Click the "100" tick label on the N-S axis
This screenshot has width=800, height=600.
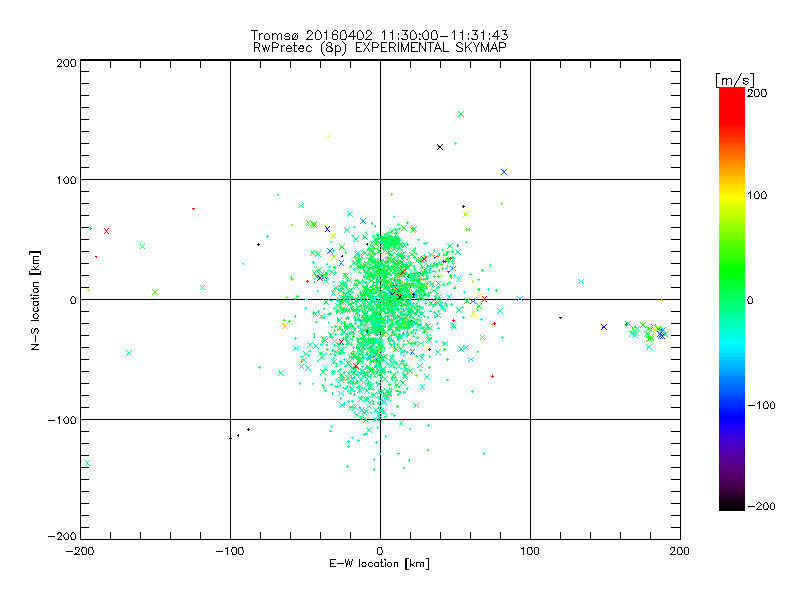coord(66,180)
